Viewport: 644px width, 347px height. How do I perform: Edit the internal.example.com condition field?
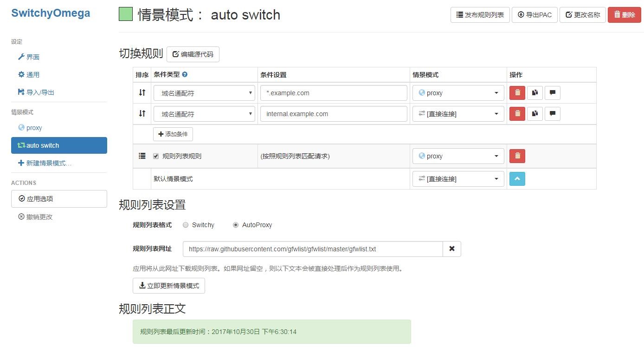click(334, 114)
